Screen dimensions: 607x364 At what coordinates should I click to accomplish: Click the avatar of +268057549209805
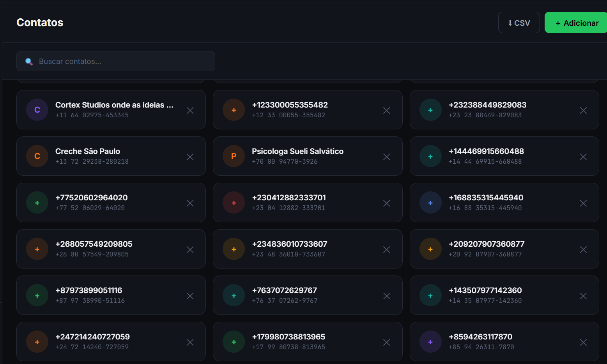click(37, 249)
